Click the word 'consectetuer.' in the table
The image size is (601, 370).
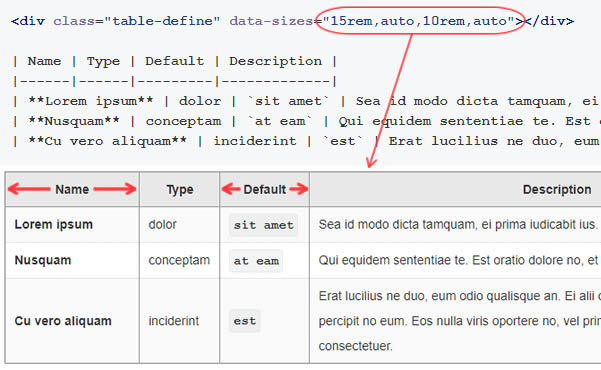coord(356,346)
